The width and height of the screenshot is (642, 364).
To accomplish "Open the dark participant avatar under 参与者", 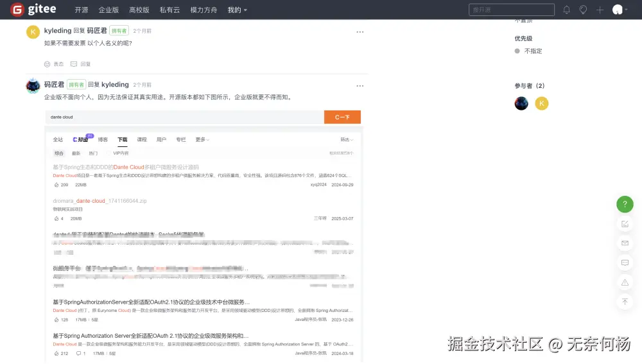I will pyautogui.click(x=521, y=103).
